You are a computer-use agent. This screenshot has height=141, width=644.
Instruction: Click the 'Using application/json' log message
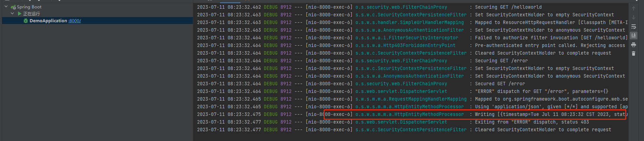(x=551, y=107)
